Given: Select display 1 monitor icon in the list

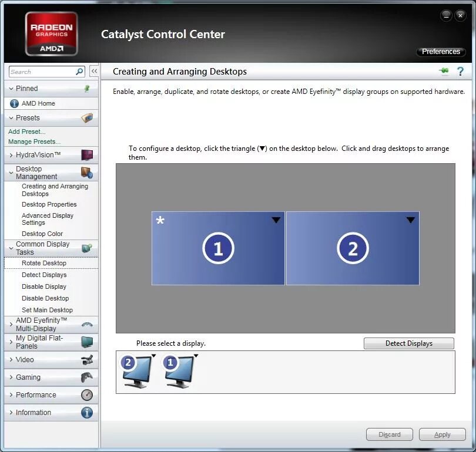Looking at the screenshot, I should 179,372.
